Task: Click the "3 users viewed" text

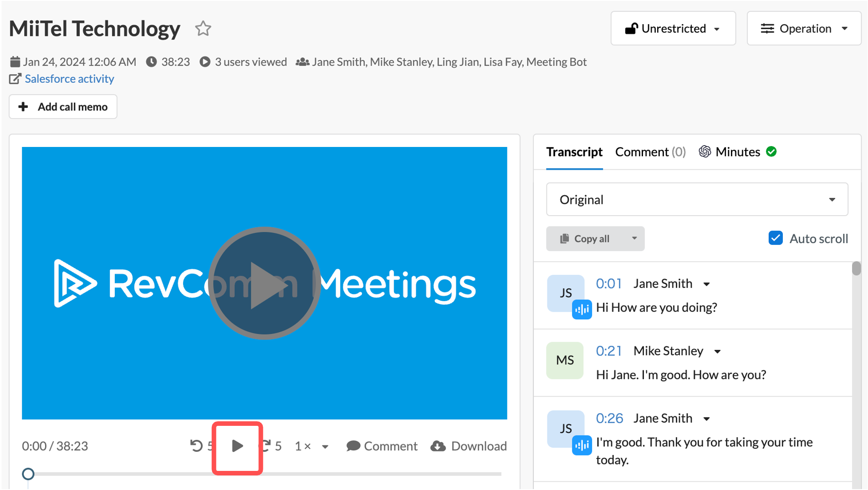Action: pyautogui.click(x=251, y=62)
